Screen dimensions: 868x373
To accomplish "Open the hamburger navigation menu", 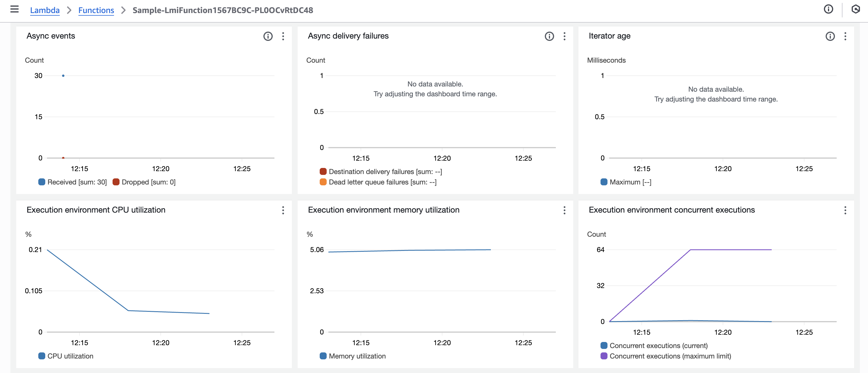I will (x=15, y=10).
